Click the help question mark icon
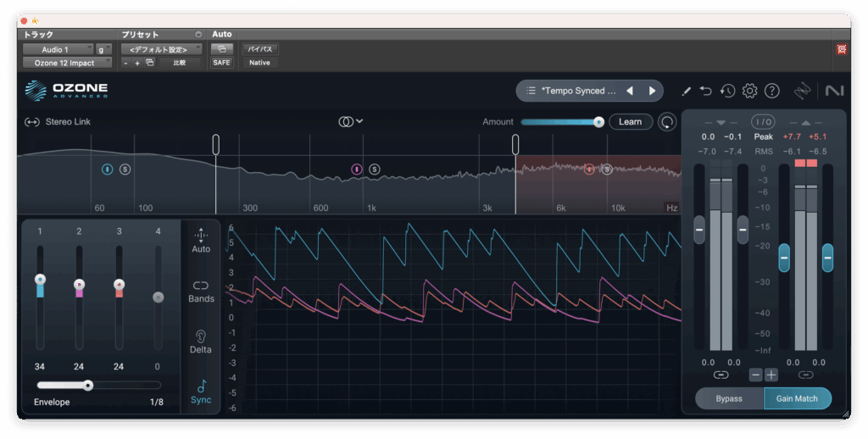Image resolution: width=868 pixels, height=439 pixels. [x=771, y=91]
